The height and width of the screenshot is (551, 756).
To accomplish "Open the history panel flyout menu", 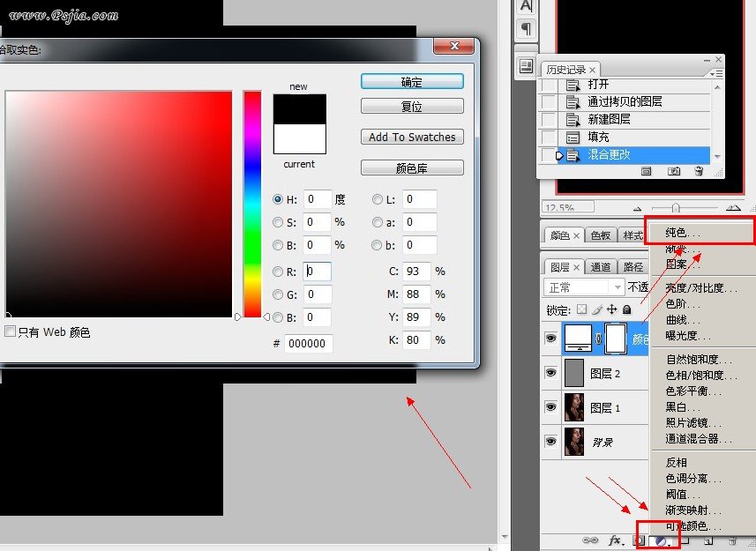I will pos(715,71).
